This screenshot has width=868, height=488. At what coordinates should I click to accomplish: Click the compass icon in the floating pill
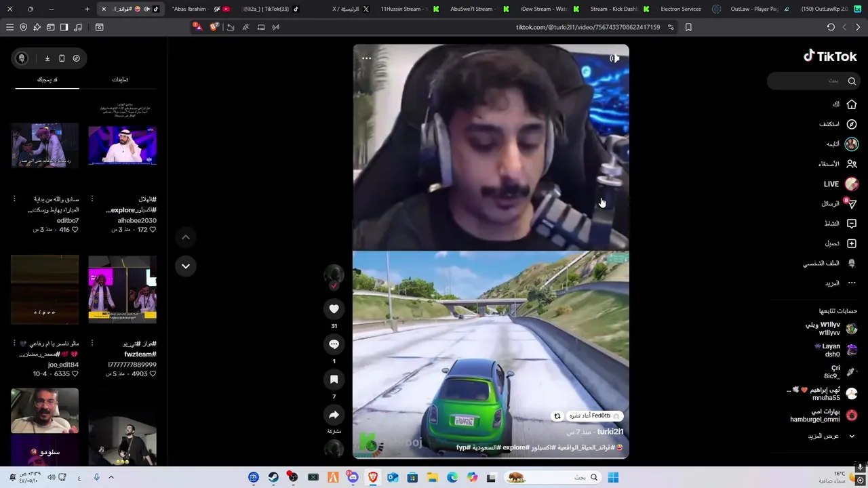coord(76,58)
